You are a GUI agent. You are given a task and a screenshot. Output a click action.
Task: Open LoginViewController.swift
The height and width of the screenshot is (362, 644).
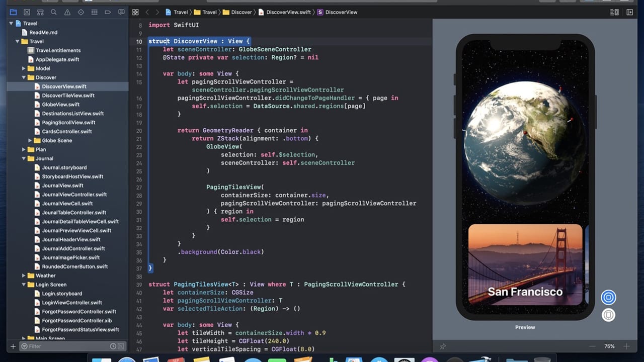pos(71,303)
